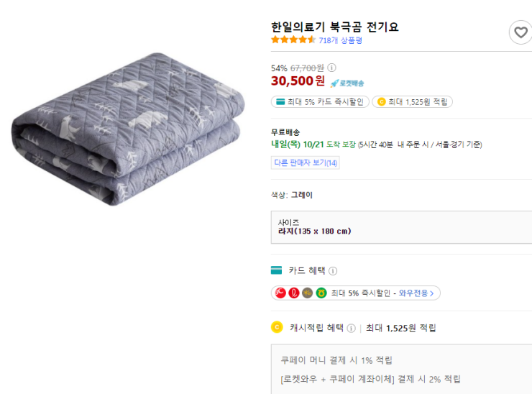This screenshot has width=532, height=394.
Task: Click the info icon next to 카드 혜택
Action: [333, 271]
